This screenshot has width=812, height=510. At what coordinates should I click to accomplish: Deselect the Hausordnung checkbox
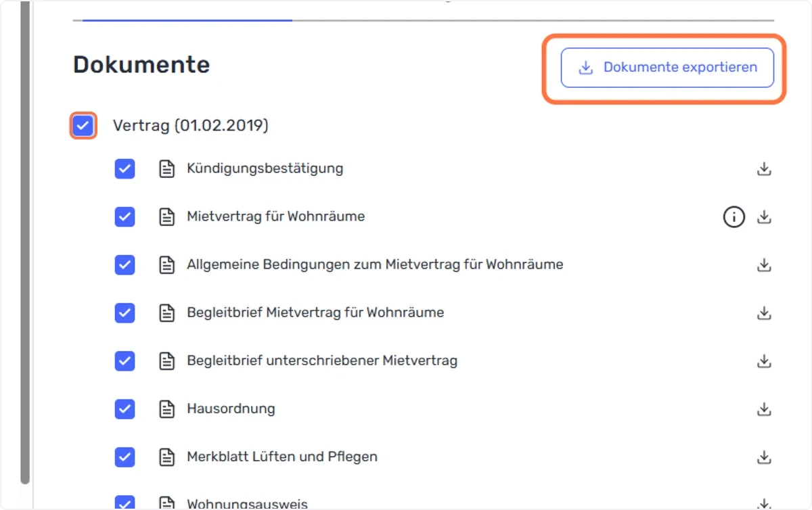tap(125, 409)
